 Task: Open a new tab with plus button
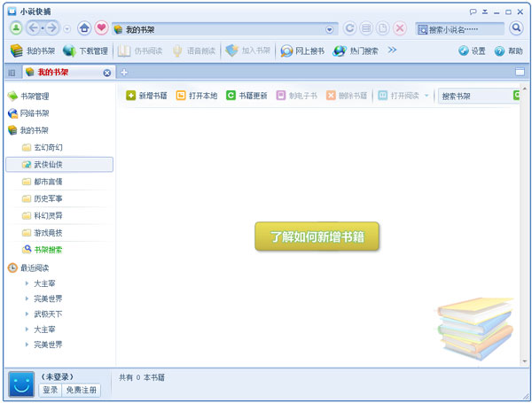tap(124, 72)
